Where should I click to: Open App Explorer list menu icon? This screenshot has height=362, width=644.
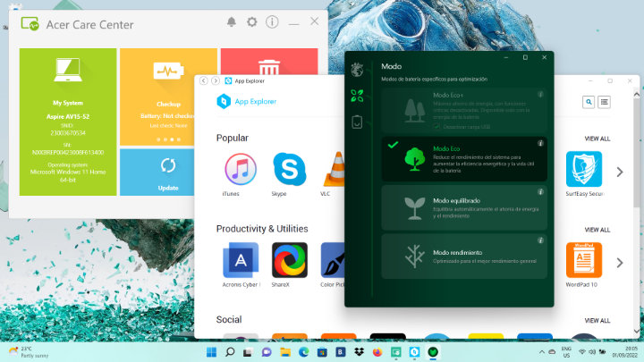pyautogui.click(x=604, y=102)
